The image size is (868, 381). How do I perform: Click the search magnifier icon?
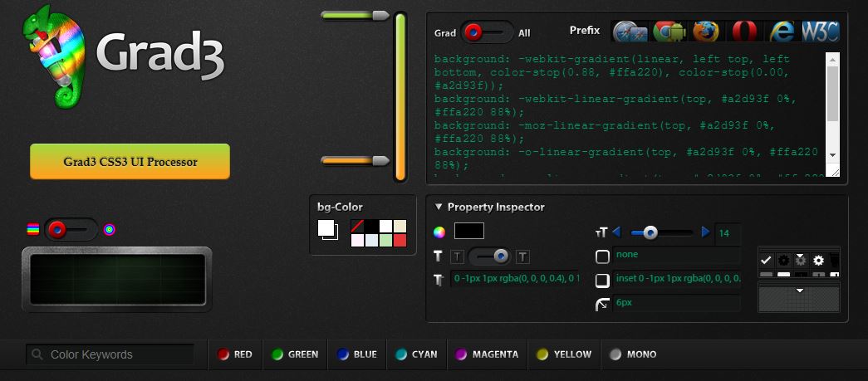(37, 354)
